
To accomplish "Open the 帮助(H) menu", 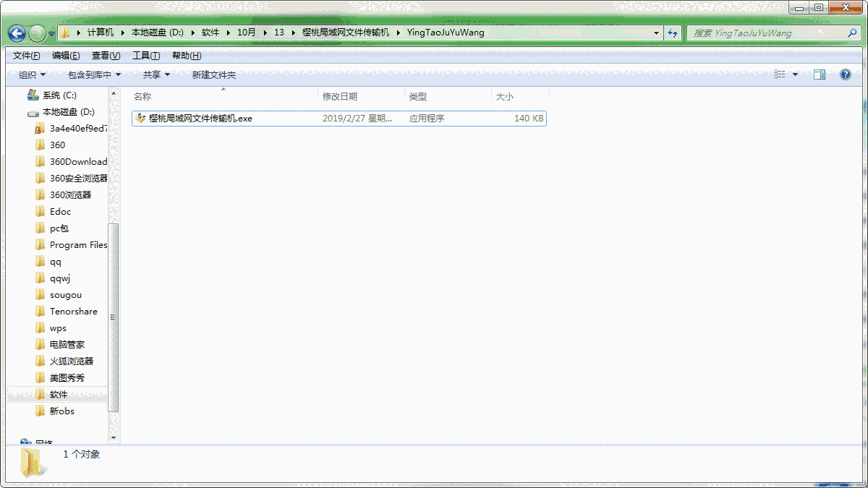I will click(187, 56).
